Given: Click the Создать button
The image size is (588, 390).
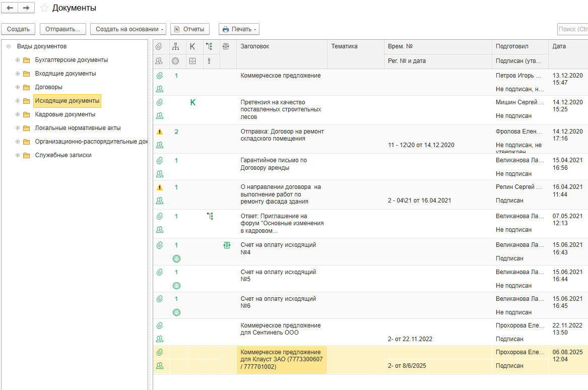Looking at the screenshot, I should tap(18, 29).
